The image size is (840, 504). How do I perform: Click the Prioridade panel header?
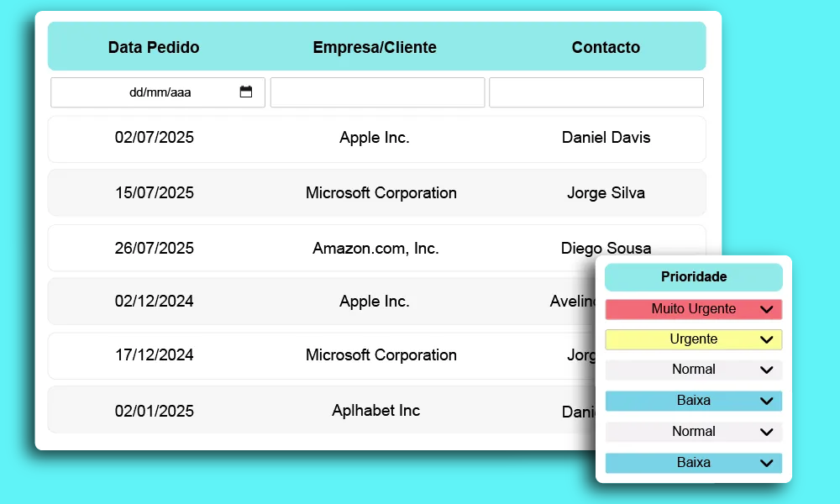(x=693, y=277)
